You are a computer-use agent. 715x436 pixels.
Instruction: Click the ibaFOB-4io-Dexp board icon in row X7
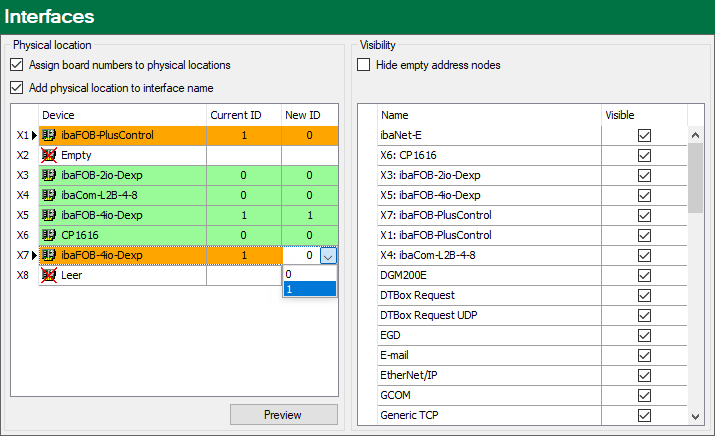(x=48, y=255)
